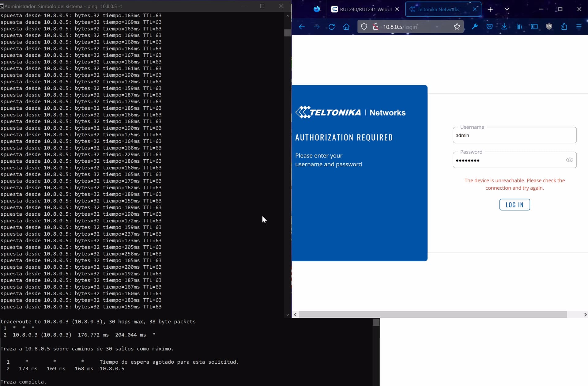Open the Firefox downloads panel
Screen dimensions: 588x386
click(x=504, y=27)
